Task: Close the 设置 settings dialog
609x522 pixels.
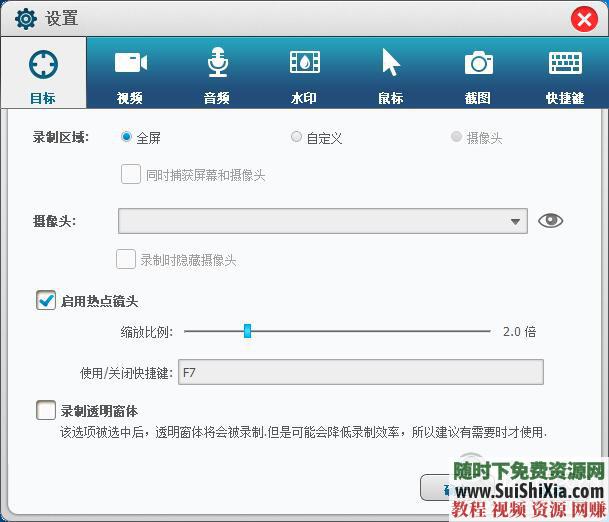Action: pos(584,19)
